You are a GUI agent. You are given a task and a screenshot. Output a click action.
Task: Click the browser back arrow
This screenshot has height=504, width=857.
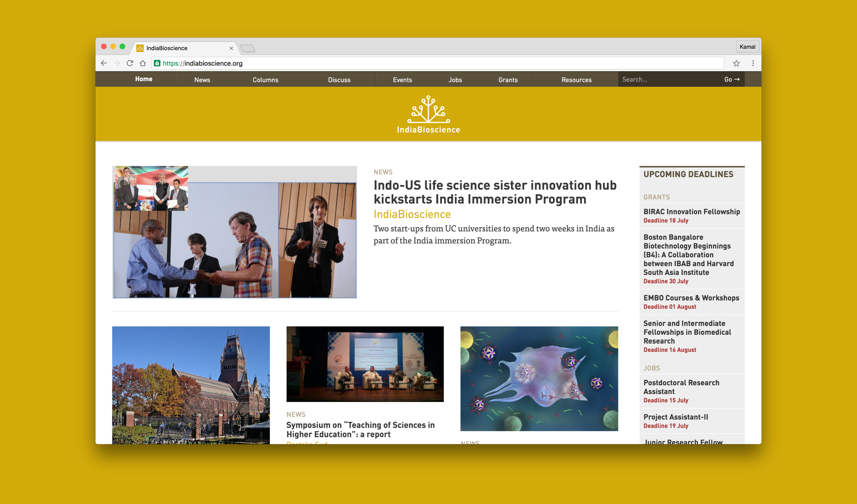pos(104,63)
